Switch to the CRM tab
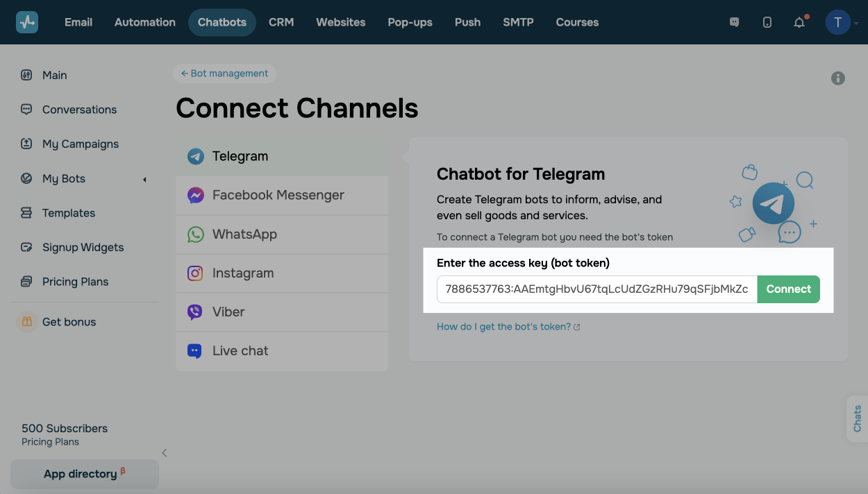This screenshot has height=494, width=868. (281, 22)
